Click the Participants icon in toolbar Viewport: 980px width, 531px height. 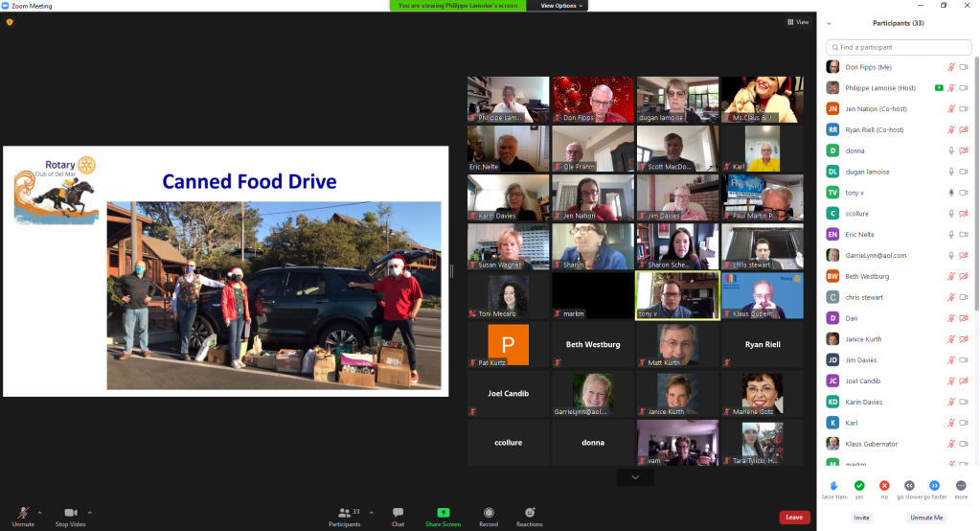(x=344, y=513)
